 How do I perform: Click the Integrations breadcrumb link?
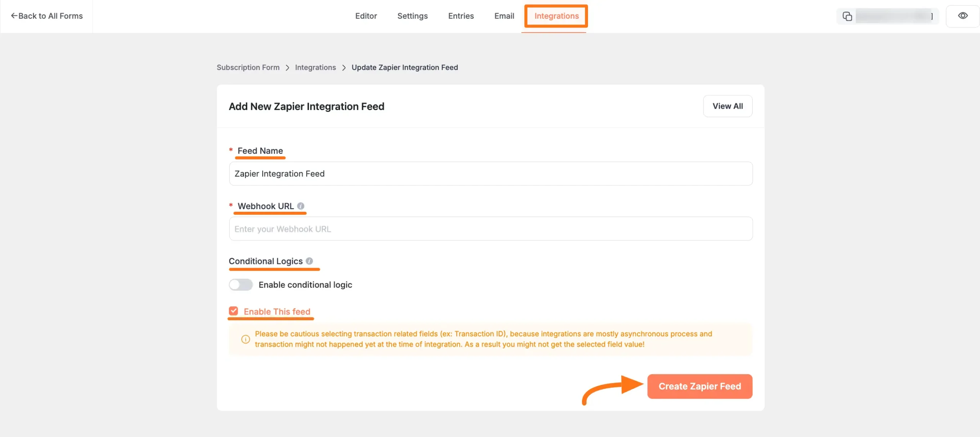pyautogui.click(x=315, y=67)
